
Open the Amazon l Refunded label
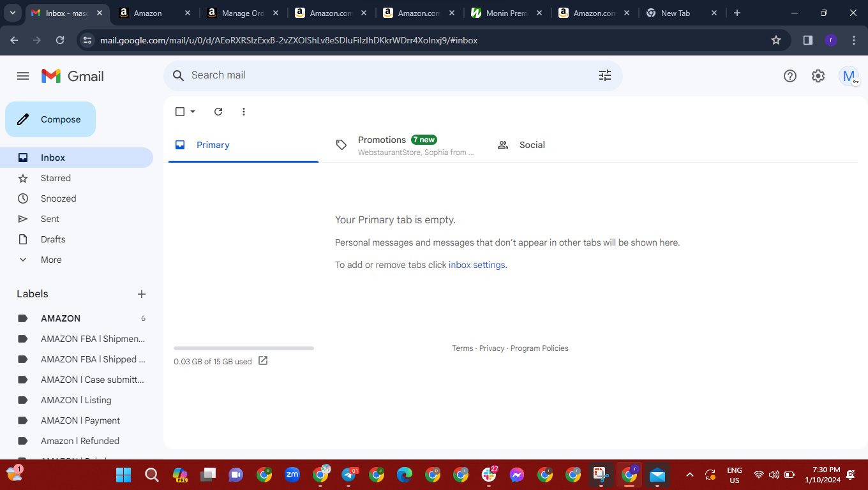77,441
